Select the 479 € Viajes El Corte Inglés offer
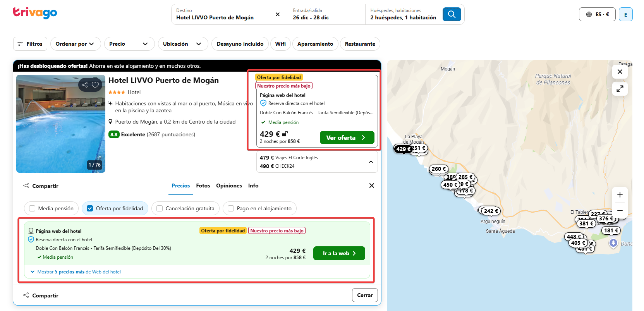The height and width of the screenshot is (311, 644). pos(289,158)
